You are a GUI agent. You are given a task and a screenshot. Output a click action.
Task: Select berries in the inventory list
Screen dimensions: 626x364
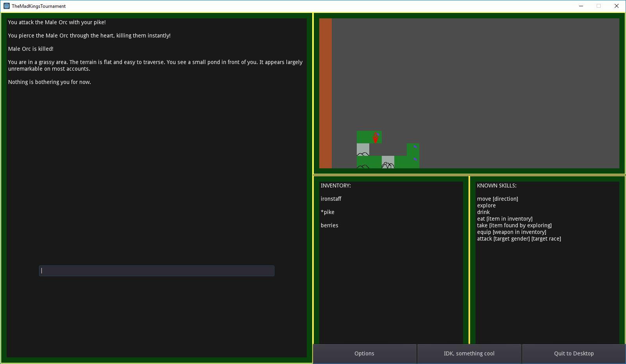[329, 225]
